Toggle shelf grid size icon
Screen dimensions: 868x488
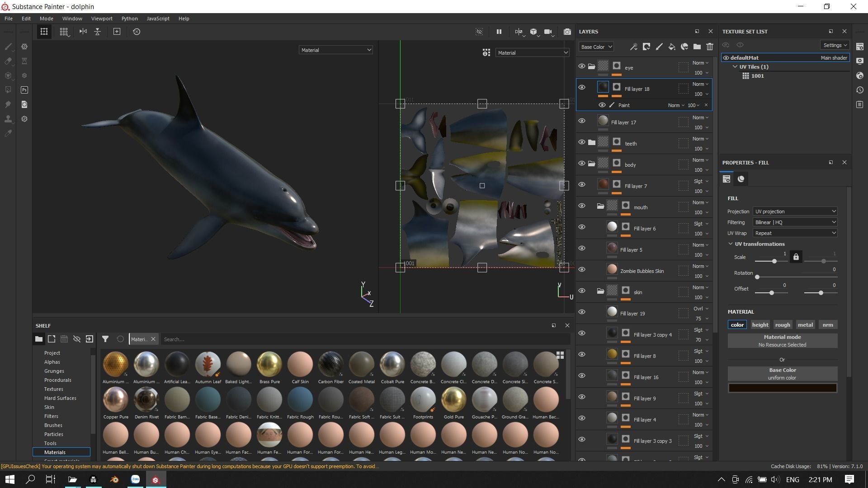560,355
